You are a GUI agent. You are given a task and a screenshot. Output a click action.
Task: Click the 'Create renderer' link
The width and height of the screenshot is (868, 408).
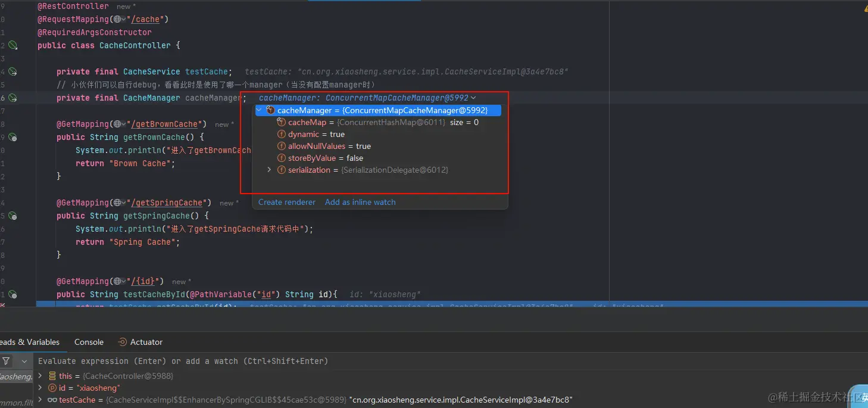point(287,202)
